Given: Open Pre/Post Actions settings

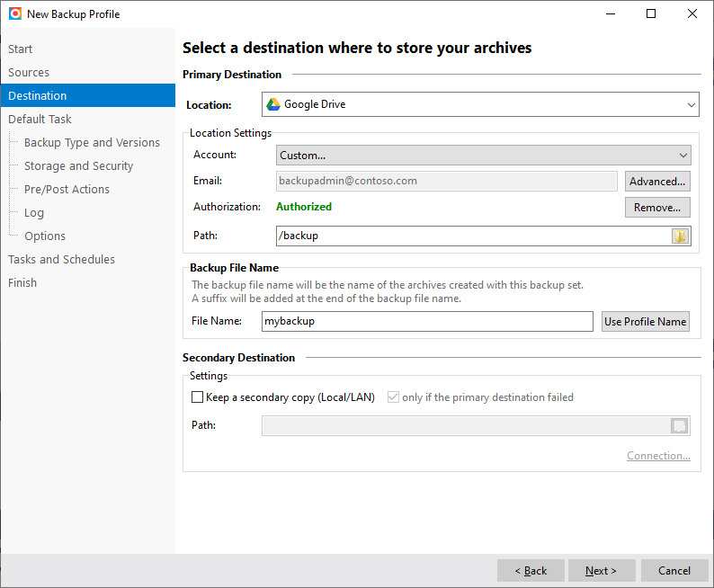Looking at the screenshot, I should point(67,190).
